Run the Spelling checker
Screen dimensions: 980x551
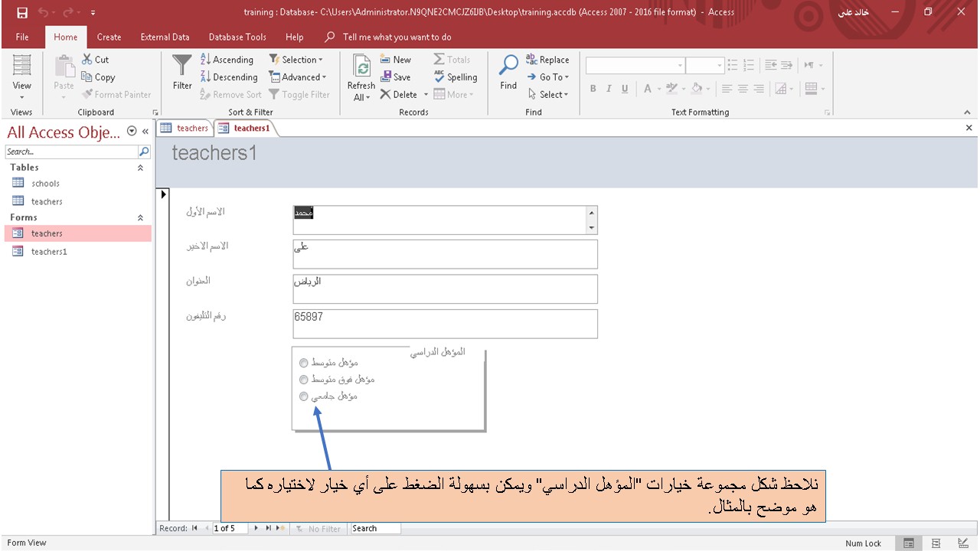pyautogui.click(x=456, y=77)
